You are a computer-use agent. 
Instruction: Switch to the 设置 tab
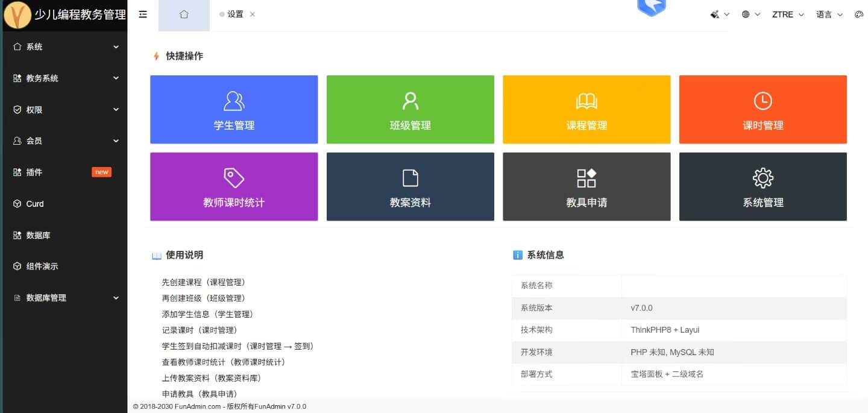(234, 14)
